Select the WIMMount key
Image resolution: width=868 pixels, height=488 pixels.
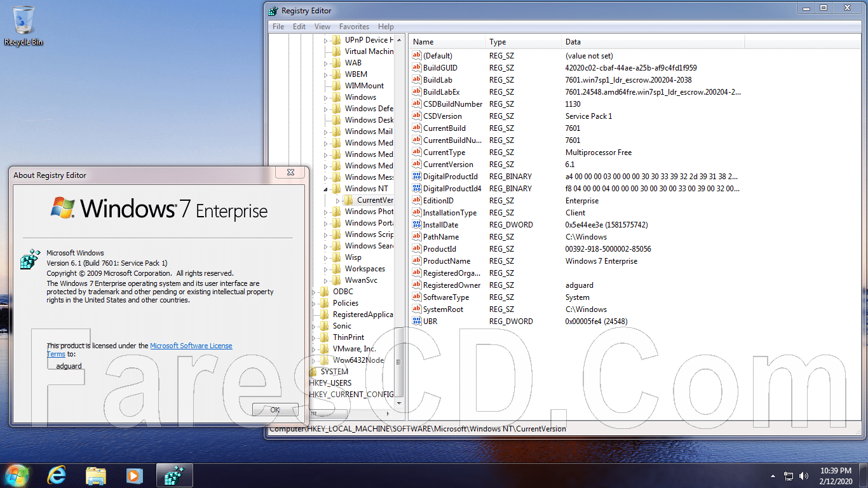click(364, 86)
